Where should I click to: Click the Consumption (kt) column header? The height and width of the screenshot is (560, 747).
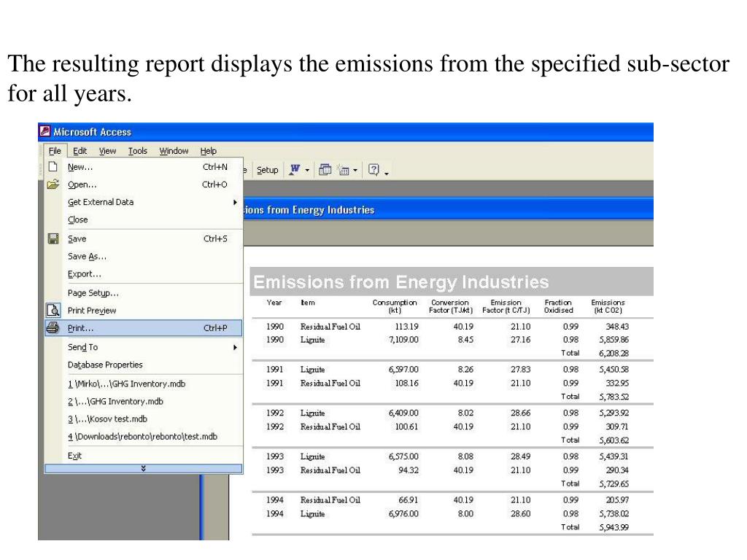(x=395, y=306)
